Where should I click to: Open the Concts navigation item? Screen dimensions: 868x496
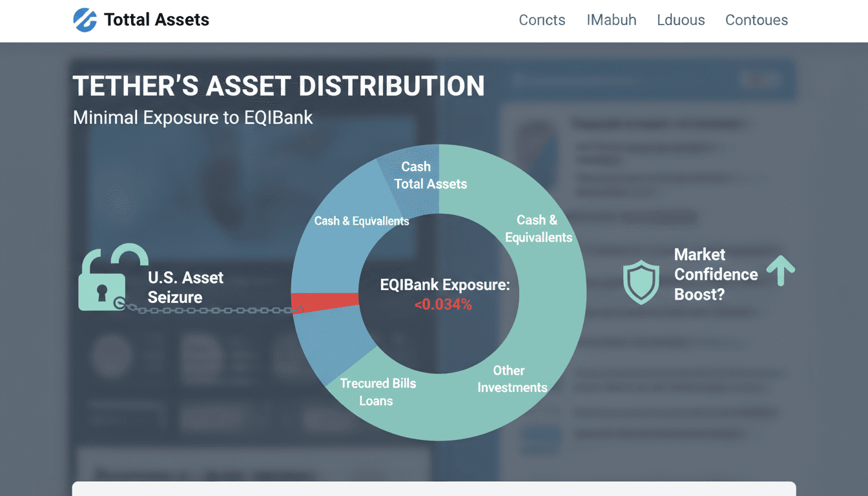tap(542, 20)
